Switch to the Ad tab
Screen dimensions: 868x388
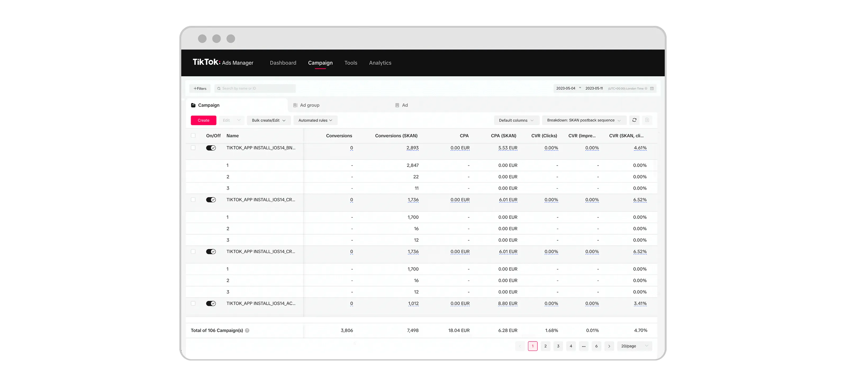(401, 105)
